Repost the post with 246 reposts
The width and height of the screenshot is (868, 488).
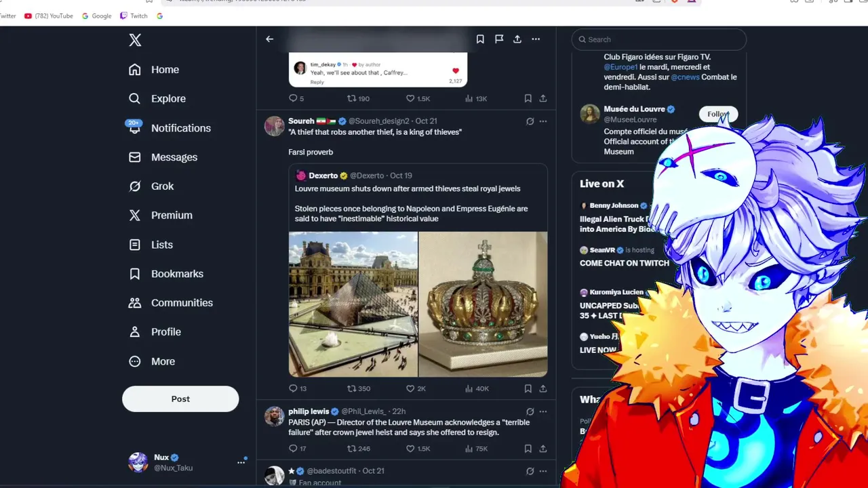point(358,449)
